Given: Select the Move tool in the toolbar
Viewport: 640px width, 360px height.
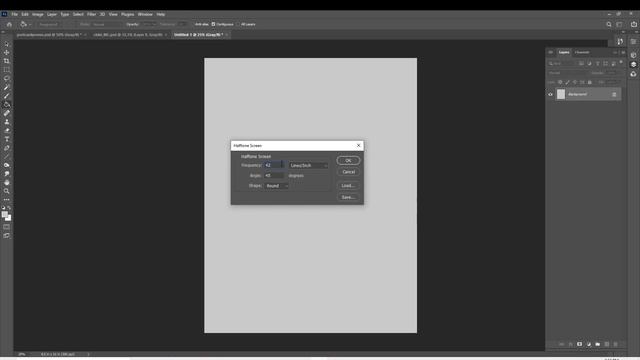Looking at the screenshot, I should tap(7, 52).
